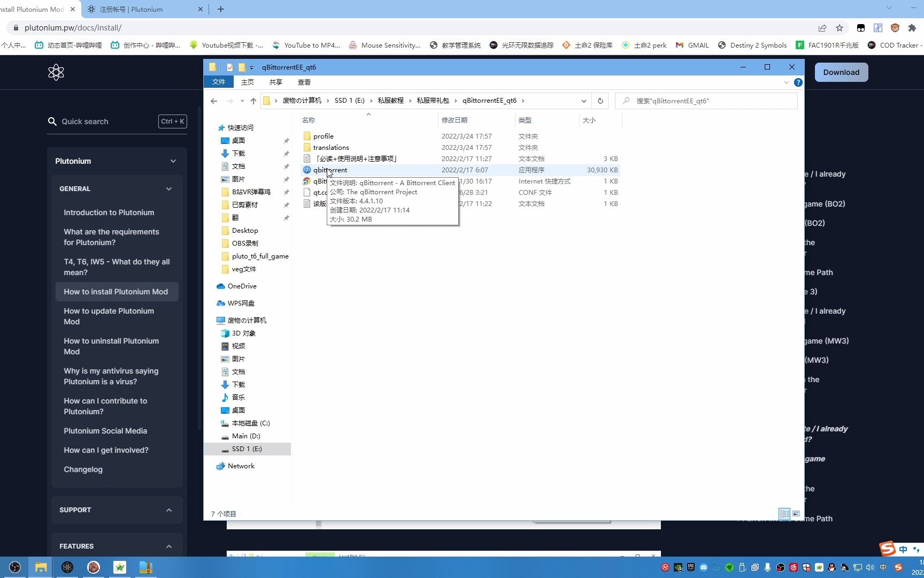Image resolution: width=924 pixels, height=578 pixels.
Task: Click the Sogou input S tray icon
Action: tap(898, 567)
